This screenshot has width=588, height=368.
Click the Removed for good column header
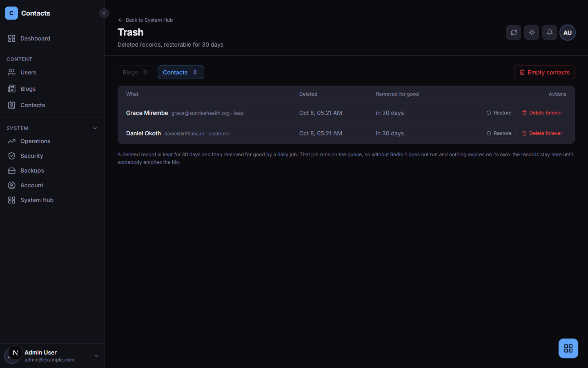pyautogui.click(x=397, y=94)
